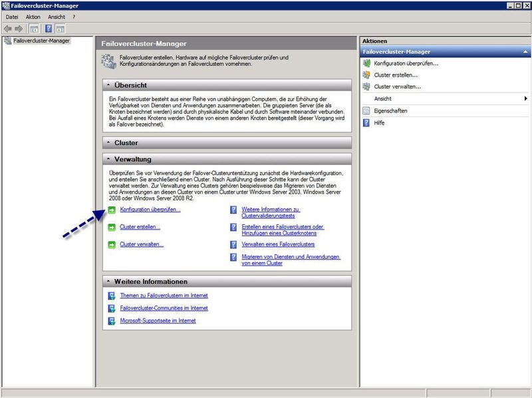Click the Forward arrow toolbar icon
The height and width of the screenshot is (398, 532).
(x=19, y=29)
